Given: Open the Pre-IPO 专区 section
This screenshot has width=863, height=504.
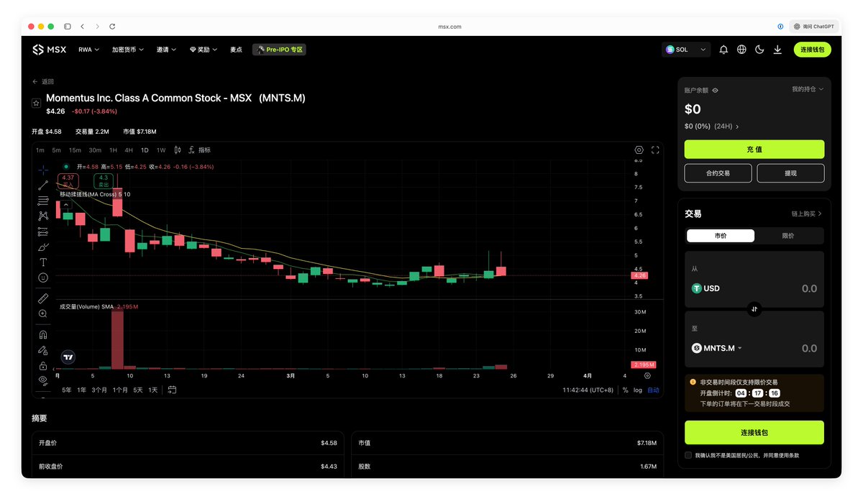Looking at the screenshot, I should click(x=279, y=50).
